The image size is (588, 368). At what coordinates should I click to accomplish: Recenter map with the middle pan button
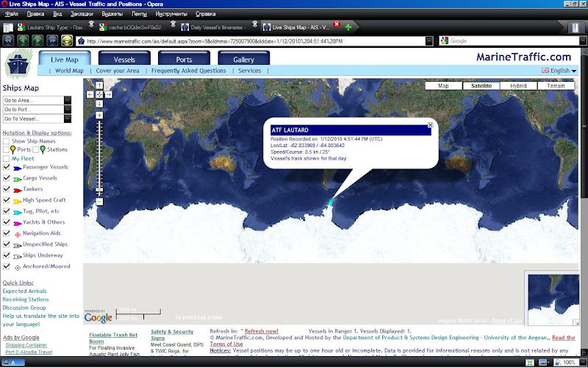(x=99, y=95)
